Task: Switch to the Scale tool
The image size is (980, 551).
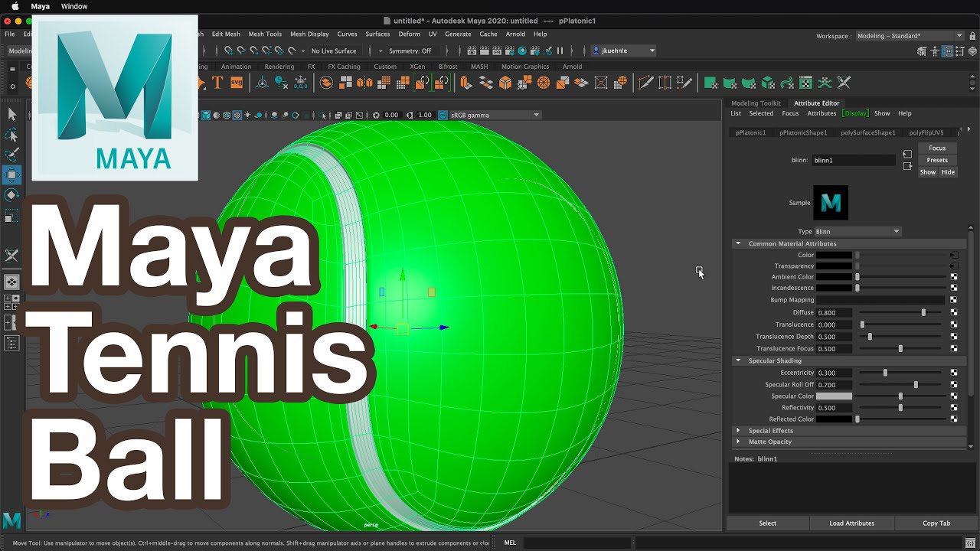Action: click(x=11, y=217)
